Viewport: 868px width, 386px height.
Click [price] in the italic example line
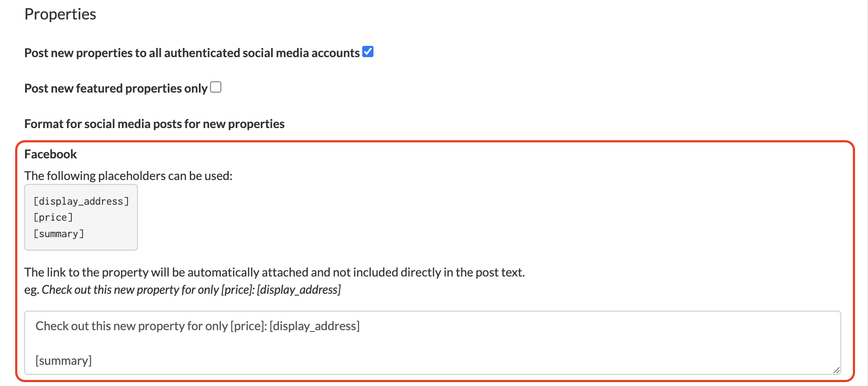[237, 289]
